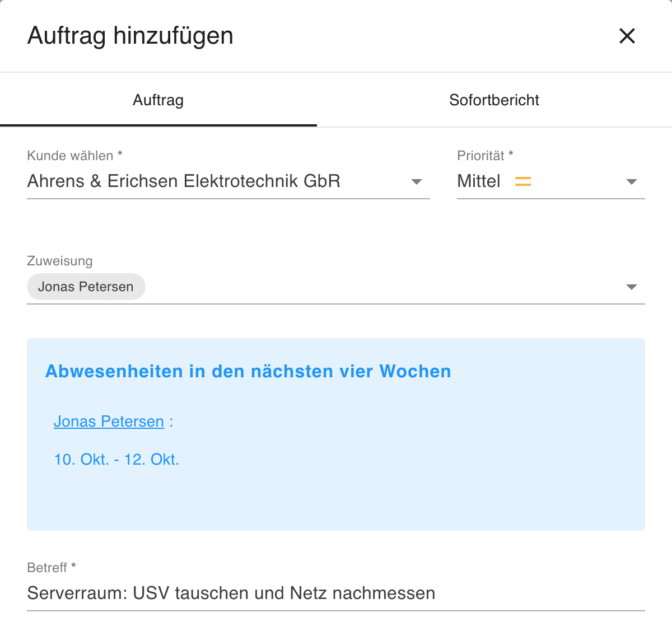Screen dimensions: 672x627
Task: Select the customer name Ahrens & Erichsen Elektrotechnik GbR
Action: coord(184,181)
